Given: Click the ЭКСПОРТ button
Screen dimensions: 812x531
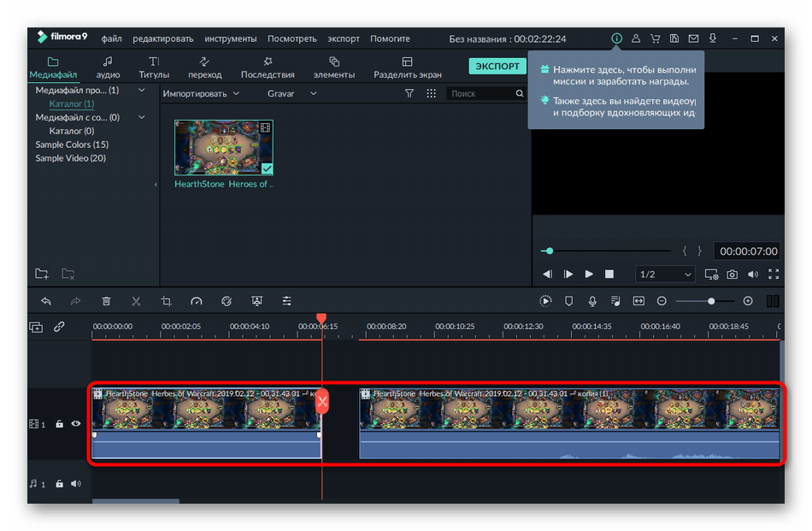Looking at the screenshot, I should point(497,66).
